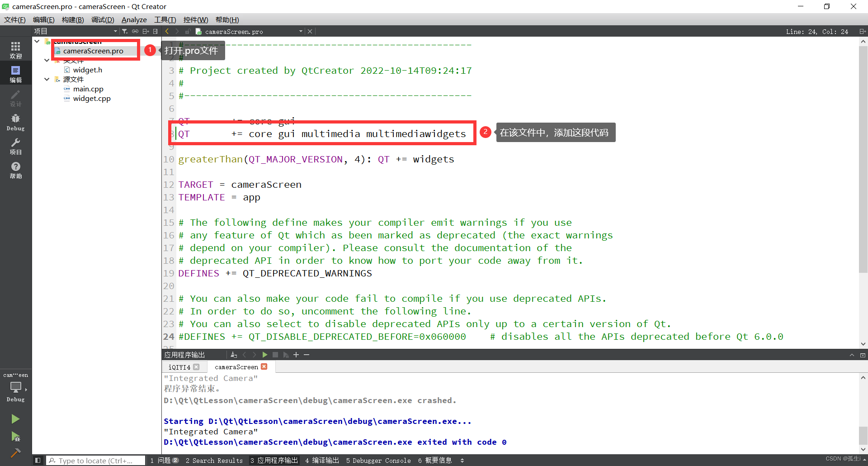Open the open-documents dropdown for cameraScreen.pro
The image size is (868, 466).
coord(301,31)
